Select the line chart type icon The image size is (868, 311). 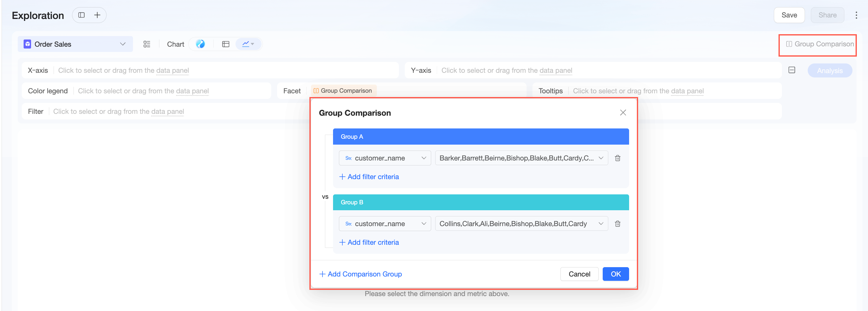[x=248, y=44]
